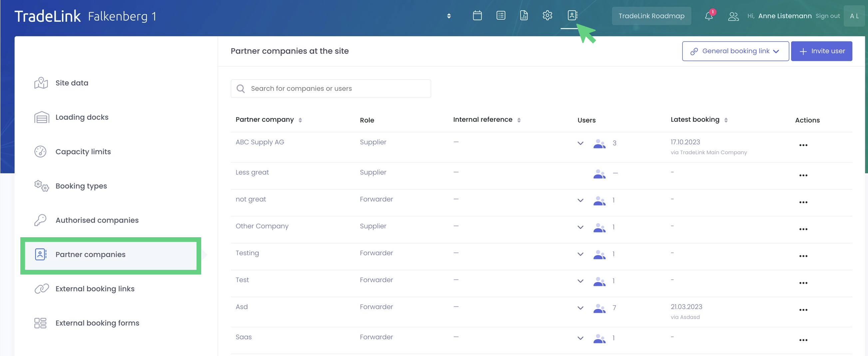Open the list view icon in header

501,16
